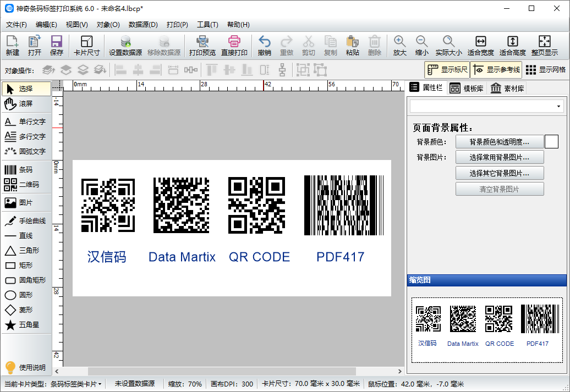570x392 pixels.
Task: Fit canvas to width with 适合宽度
Action: click(480, 46)
